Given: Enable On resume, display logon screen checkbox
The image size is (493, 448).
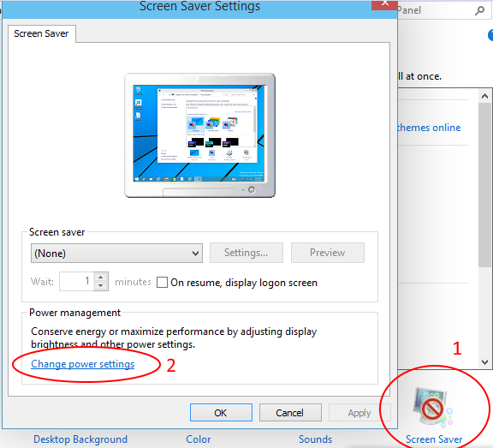Looking at the screenshot, I should (162, 282).
